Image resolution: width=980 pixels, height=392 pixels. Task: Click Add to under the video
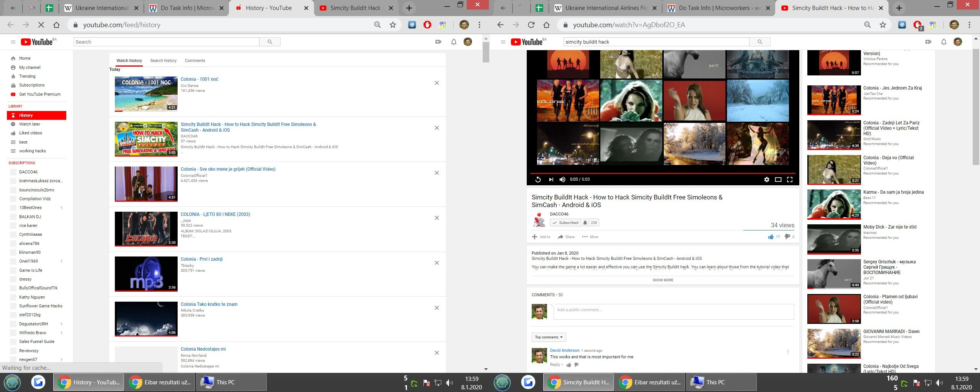pyautogui.click(x=541, y=237)
